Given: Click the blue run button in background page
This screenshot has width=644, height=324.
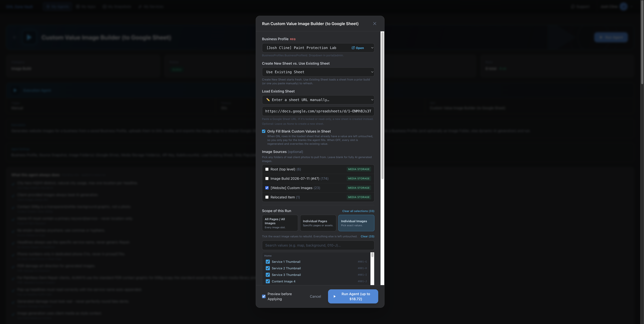Looking at the screenshot, I should point(611,37).
